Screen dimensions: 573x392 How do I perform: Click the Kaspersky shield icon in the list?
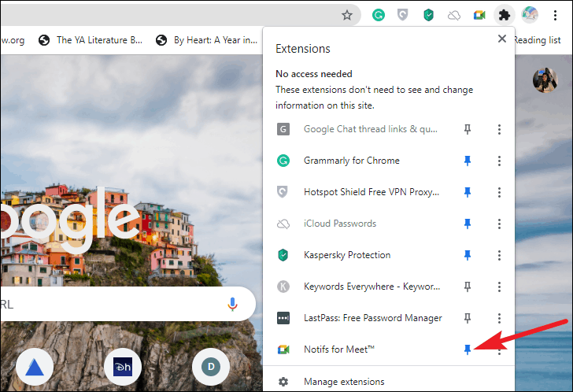[283, 255]
